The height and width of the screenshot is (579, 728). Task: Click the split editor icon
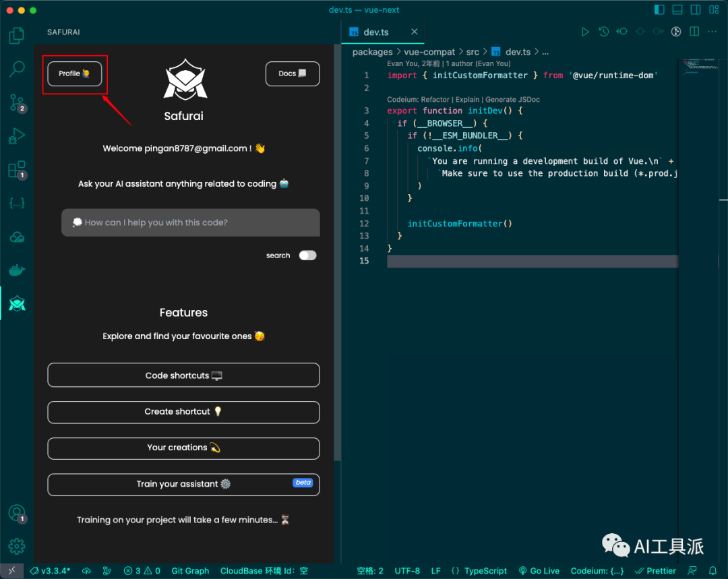(x=694, y=32)
